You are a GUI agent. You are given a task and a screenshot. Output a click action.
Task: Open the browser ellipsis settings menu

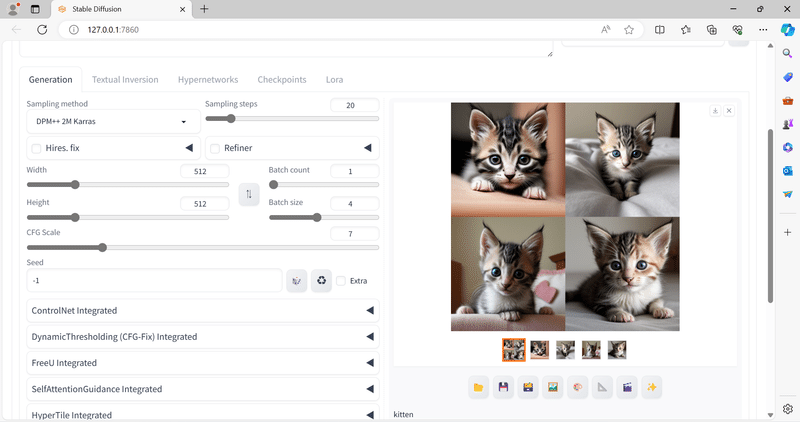click(x=763, y=30)
